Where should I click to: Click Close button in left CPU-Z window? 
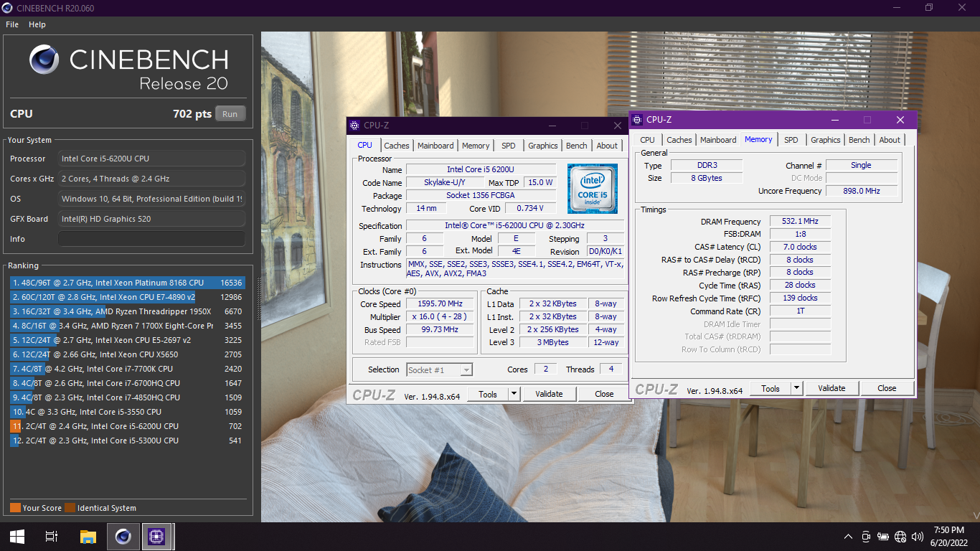click(x=604, y=394)
